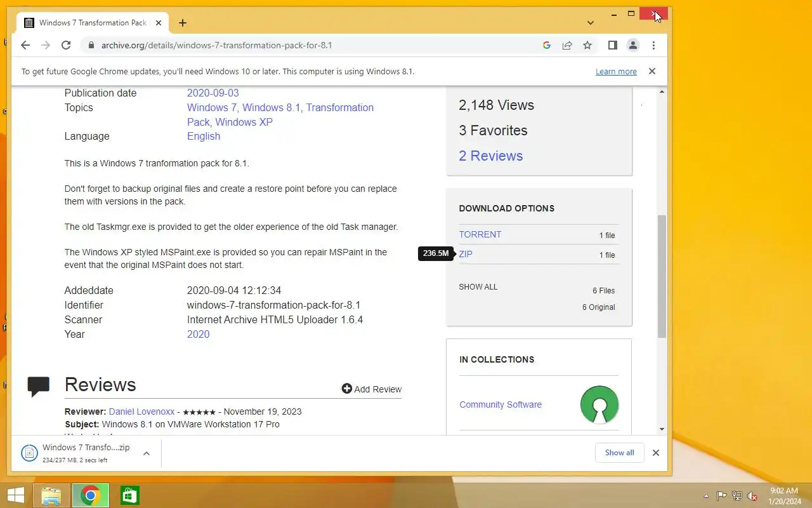View site information lock icon

(91, 45)
